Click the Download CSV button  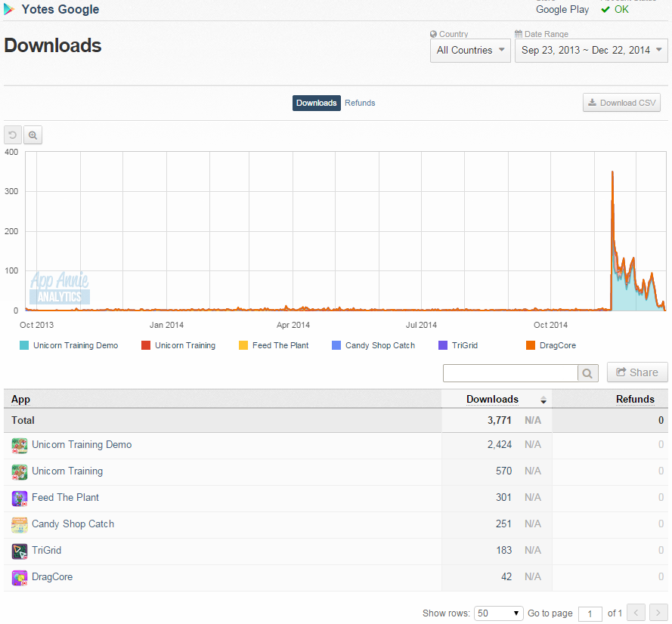[x=621, y=103]
